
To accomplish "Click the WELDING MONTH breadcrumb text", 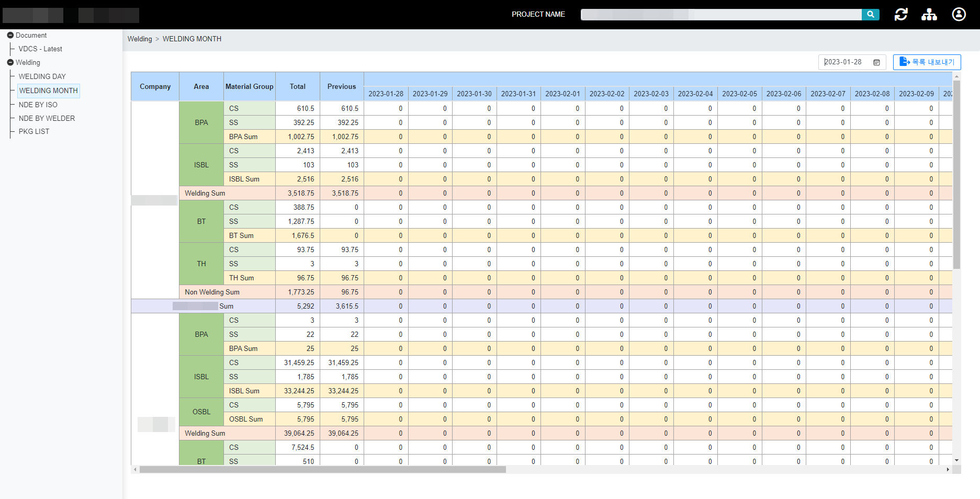I will click(192, 39).
